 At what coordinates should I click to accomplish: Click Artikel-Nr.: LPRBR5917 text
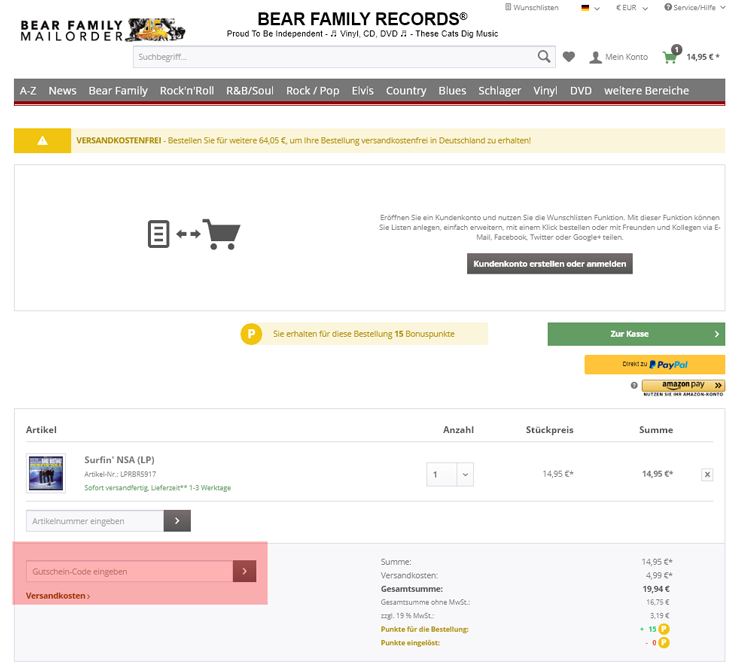pyautogui.click(x=120, y=474)
